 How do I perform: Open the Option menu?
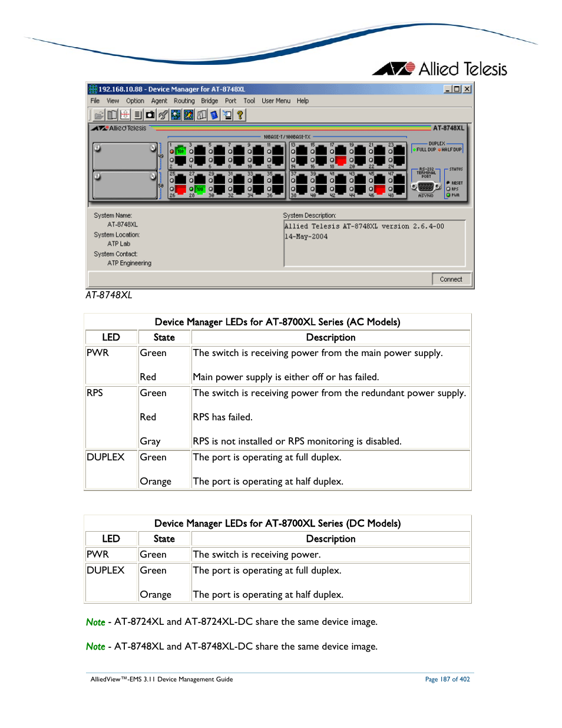tap(135, 101)
